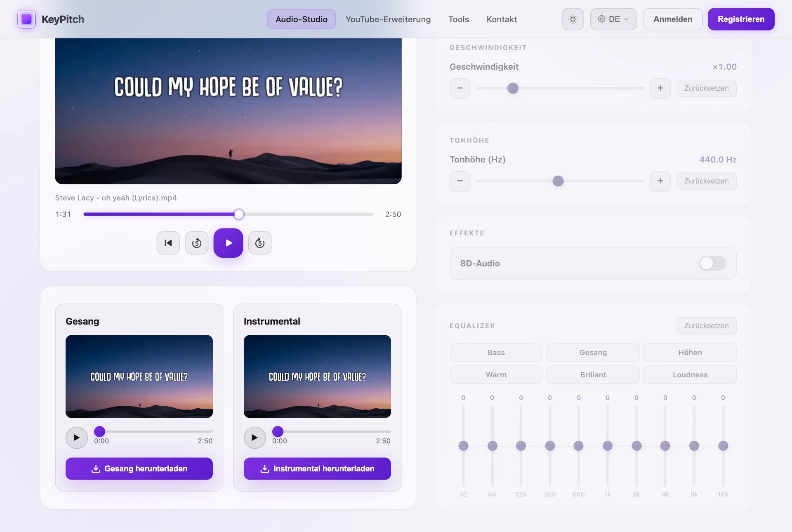Rewind 5 seconds in main player

pyautogui.click(x=197, y=243)
